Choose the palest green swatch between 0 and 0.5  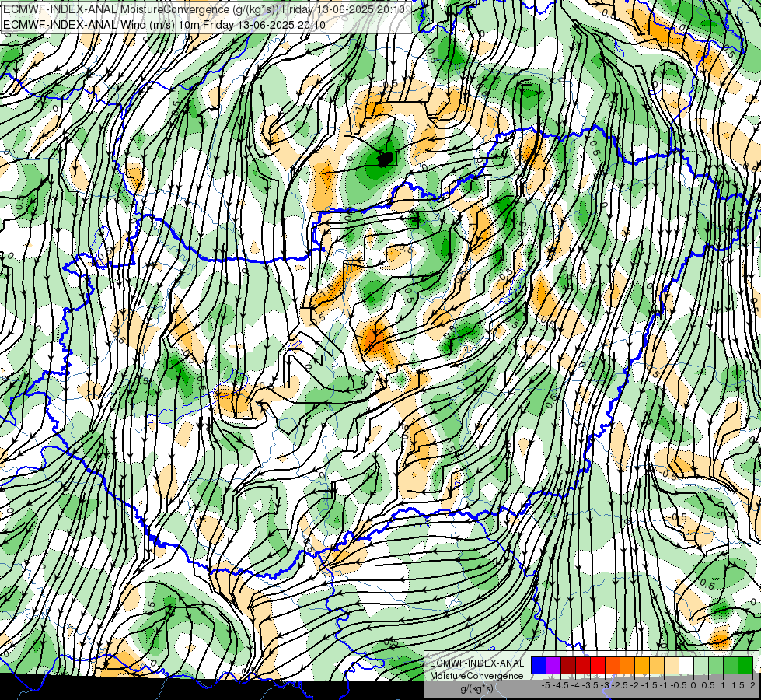pyautogui.click(x=701, y=666)
